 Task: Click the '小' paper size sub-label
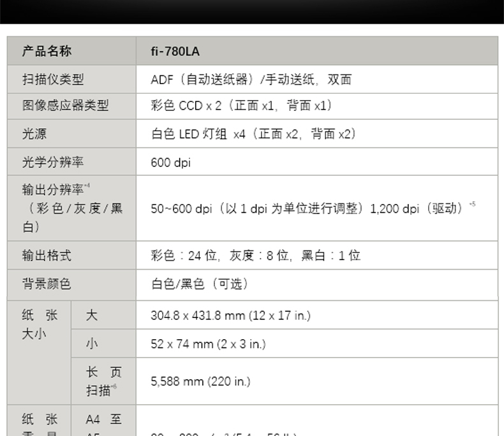(92, 344)
